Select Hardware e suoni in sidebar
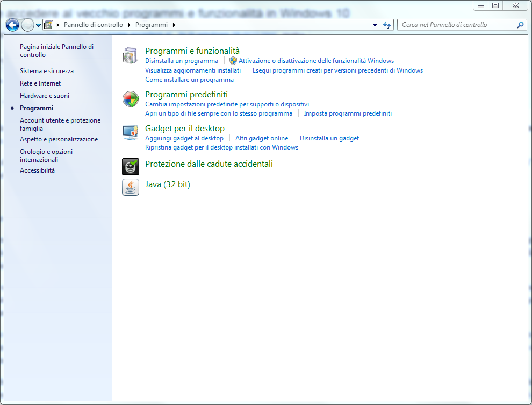 (45, 96)
